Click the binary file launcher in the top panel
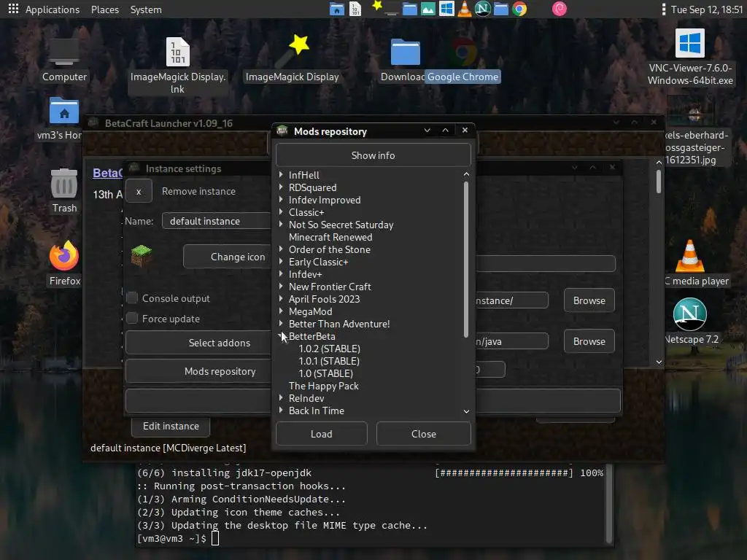 click(355, 9)
